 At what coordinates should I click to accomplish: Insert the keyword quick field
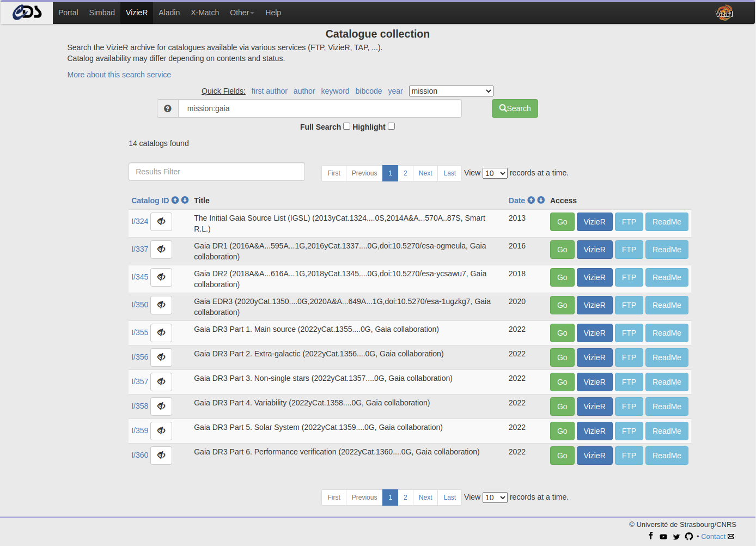[335, 91]
